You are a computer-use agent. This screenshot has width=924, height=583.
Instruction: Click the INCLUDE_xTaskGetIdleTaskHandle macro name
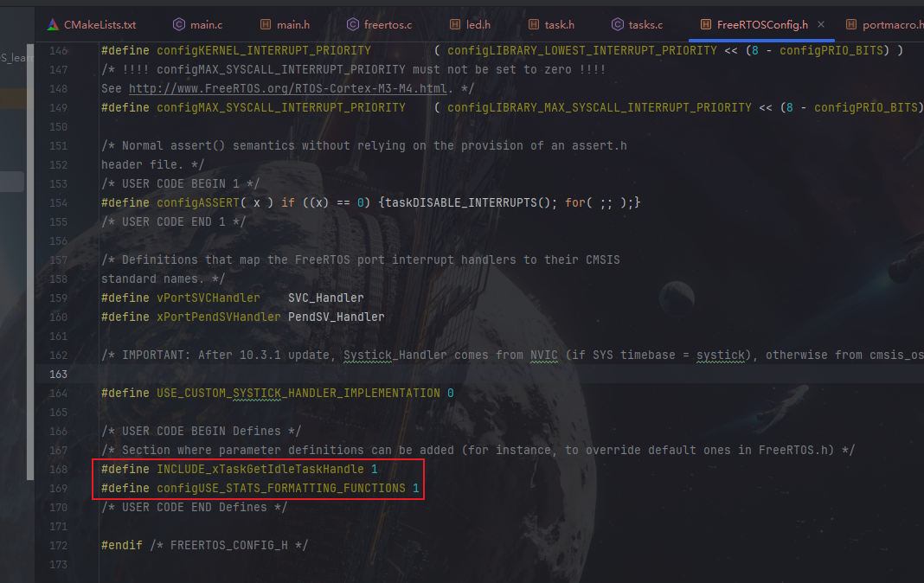(260, 469)
